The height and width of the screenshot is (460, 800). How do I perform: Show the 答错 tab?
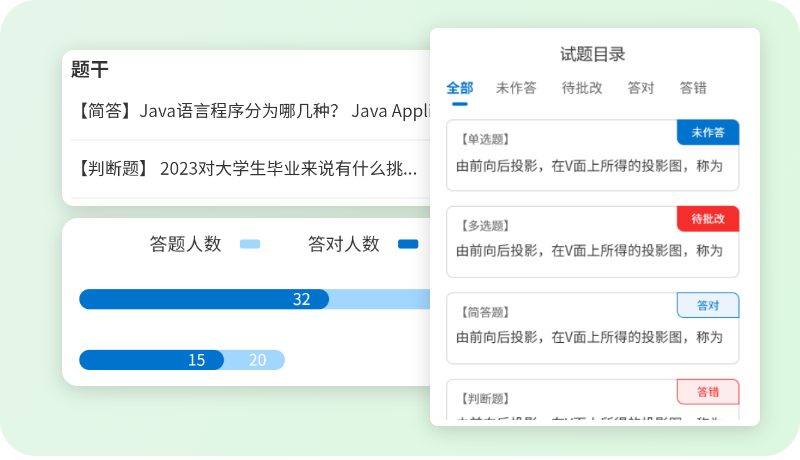point(693,88)
